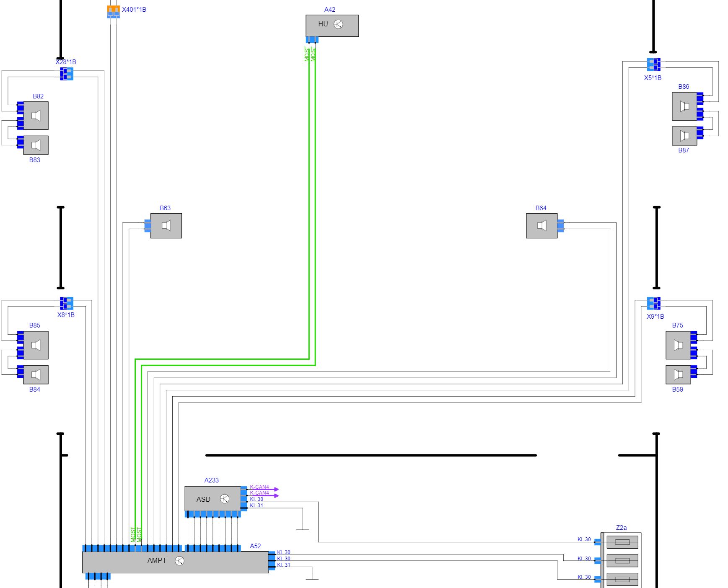This screenshot has width=728, height=588.
Task: Select the ASD module box A233
Action: point(213,498)
